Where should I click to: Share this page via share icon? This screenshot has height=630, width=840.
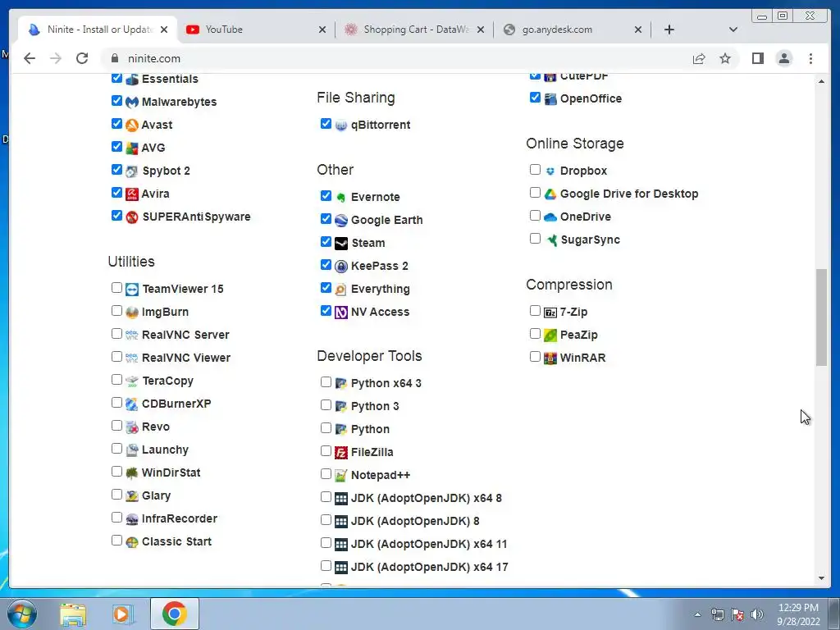pos(699,58)
